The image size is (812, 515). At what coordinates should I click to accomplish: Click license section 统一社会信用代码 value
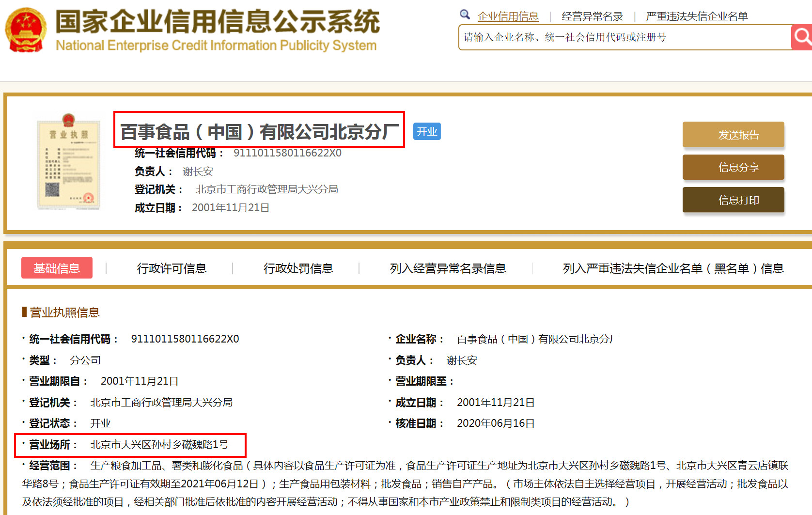coord(185,339)
